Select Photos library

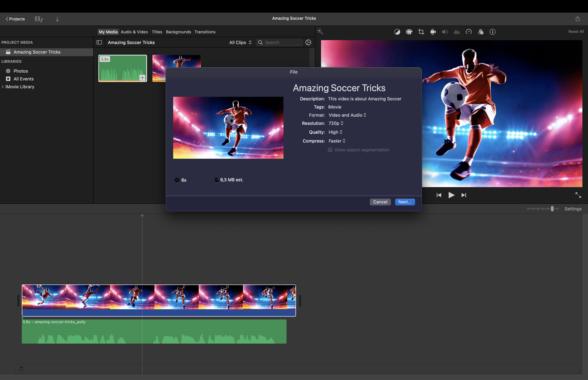coord(21,71)
